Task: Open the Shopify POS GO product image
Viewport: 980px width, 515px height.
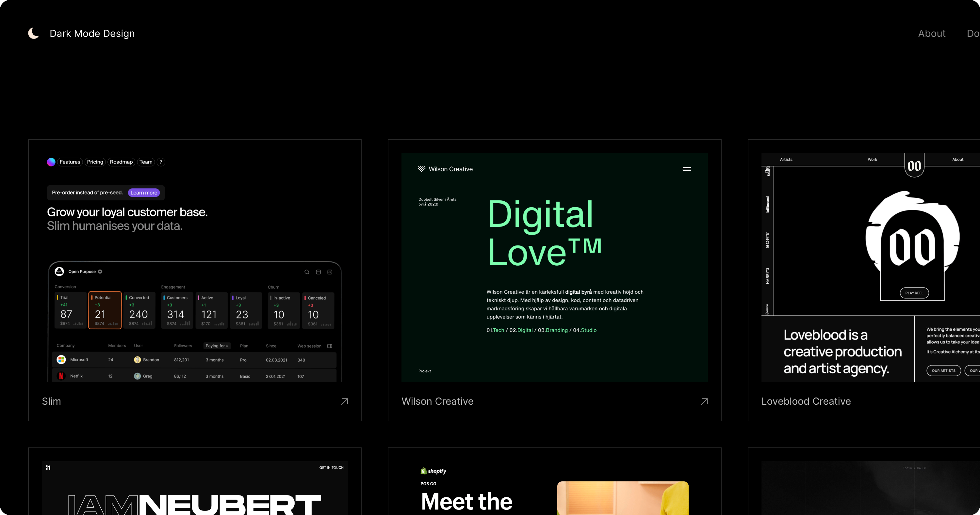Action: tap(623, 498)
